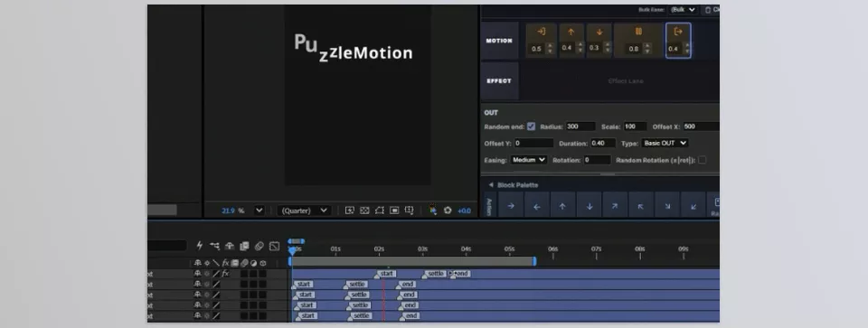Select the IN motion block valued 0.5

tap(541, 41)
